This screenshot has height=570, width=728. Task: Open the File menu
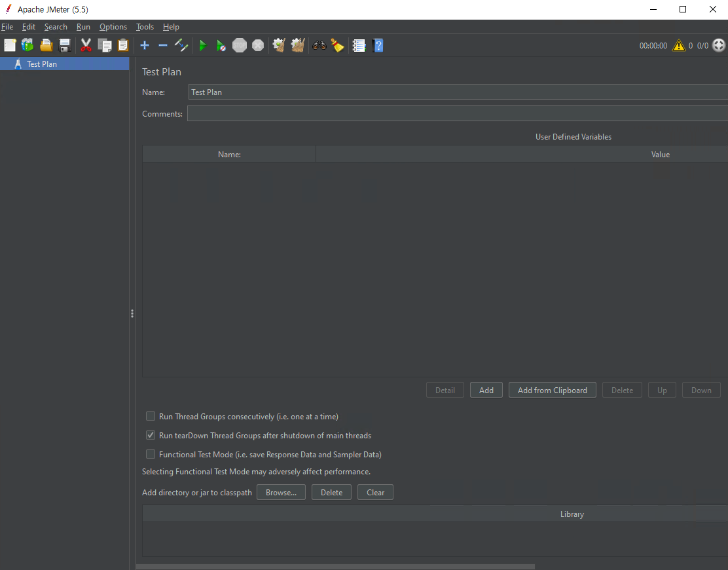(7, 27)
